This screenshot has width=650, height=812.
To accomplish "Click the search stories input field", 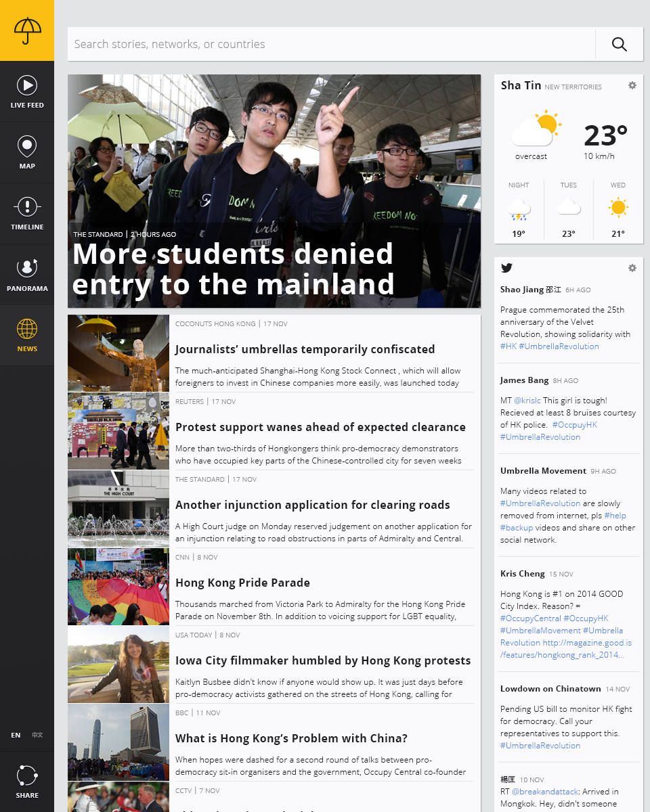I will (331, 44).
